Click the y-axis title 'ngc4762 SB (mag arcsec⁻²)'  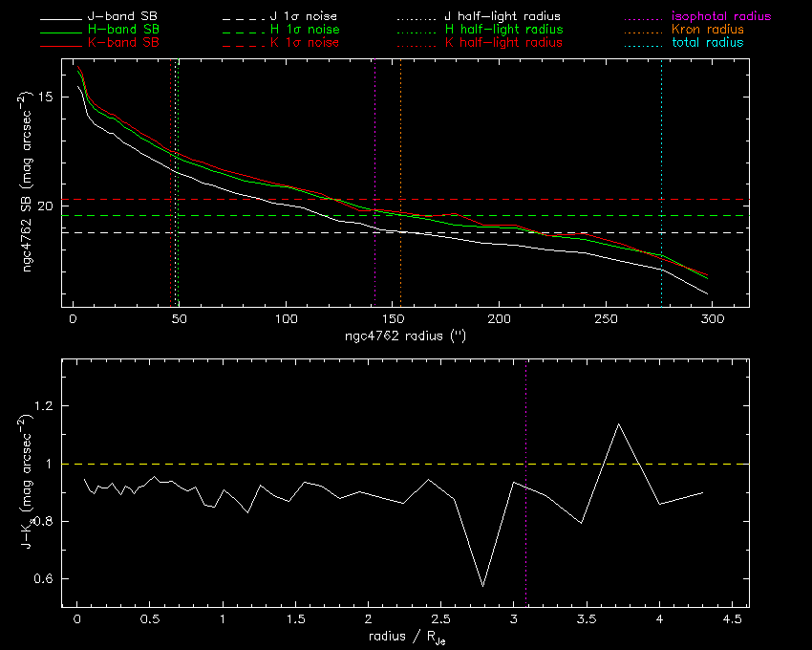[x=26, y=182]
